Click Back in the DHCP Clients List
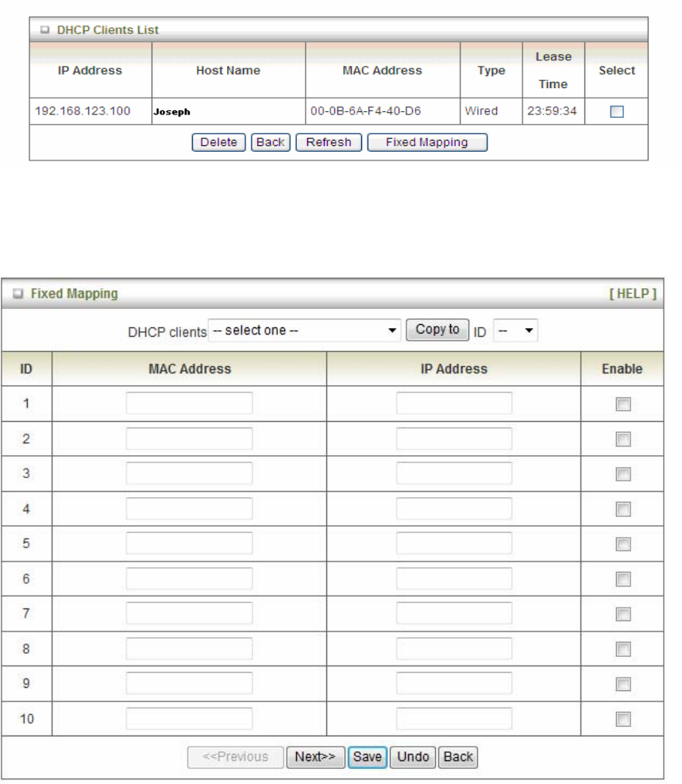This screenshot has height=784, width=682. 270,142
